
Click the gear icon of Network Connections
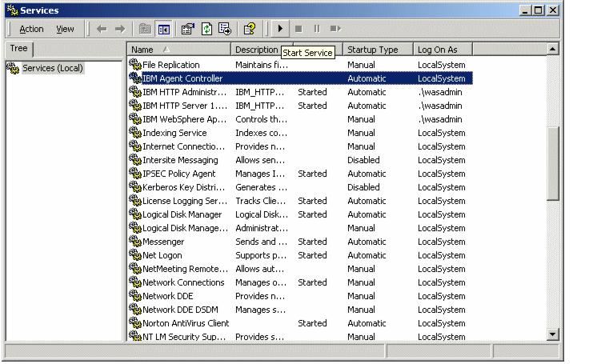click(135, 282)
